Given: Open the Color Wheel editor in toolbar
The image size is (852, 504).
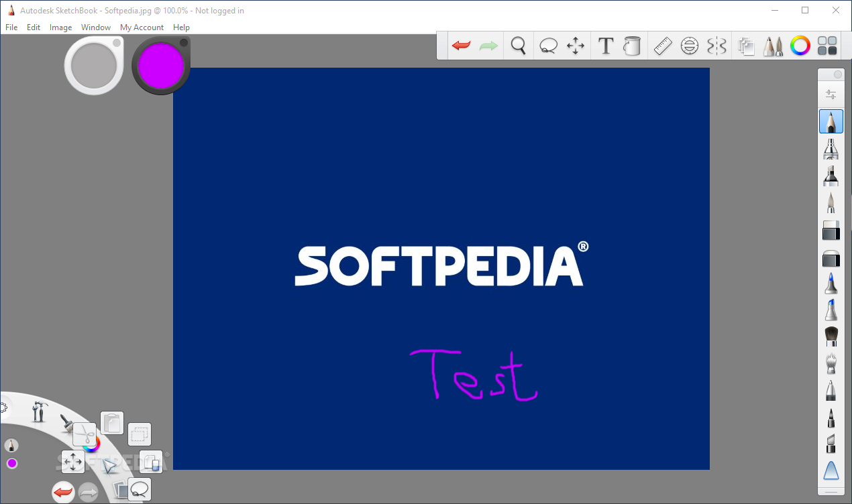Looking at the screenshot, I should pos(800,46).
